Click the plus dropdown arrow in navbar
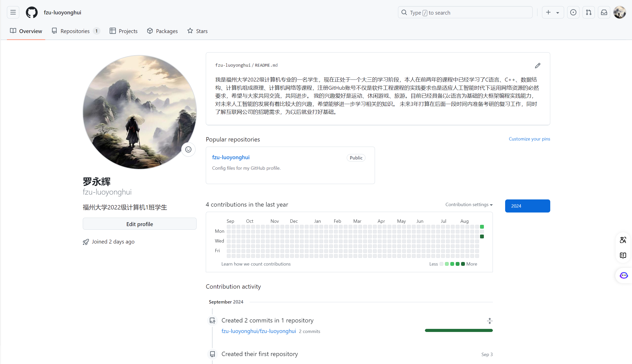Image resolution: width=632 pixels, height=364 pixels. click(x=557, y=13)
